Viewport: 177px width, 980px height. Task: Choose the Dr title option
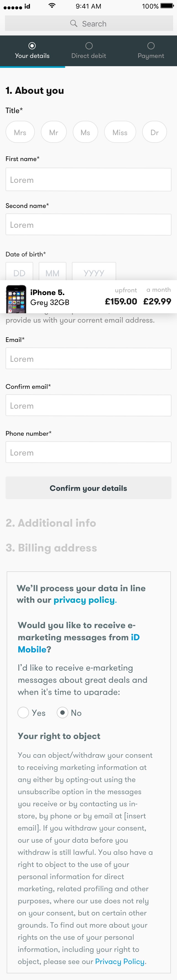tap(155, 132)
